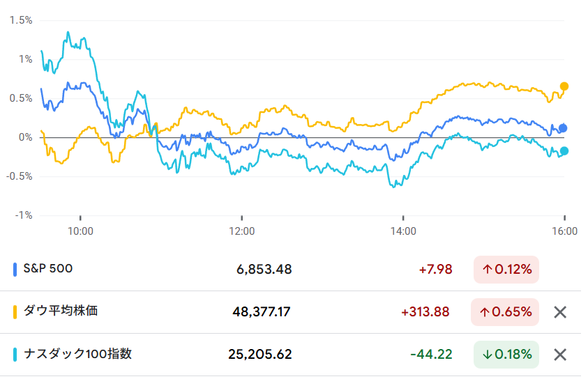Click the yellow ダウ平均株価 color marker
This screenshot has width=588, height=379.
pos(15,311)
